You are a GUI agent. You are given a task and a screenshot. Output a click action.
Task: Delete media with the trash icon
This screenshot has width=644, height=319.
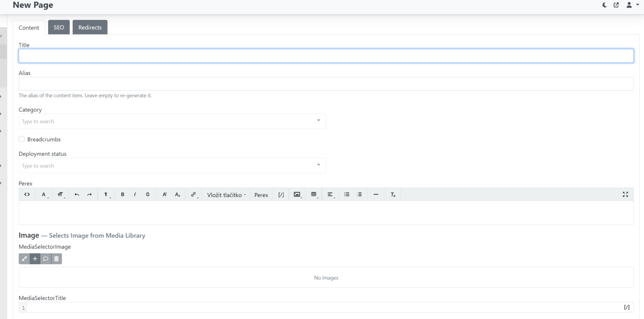pos(56,259)
